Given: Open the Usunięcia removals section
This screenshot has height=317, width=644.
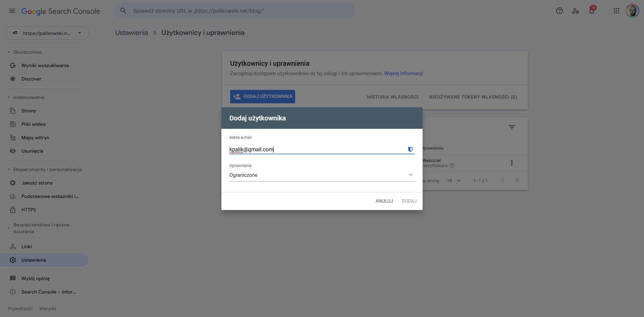Looking at the screenshot, I should pyautogui.click(x=32, y=151).
